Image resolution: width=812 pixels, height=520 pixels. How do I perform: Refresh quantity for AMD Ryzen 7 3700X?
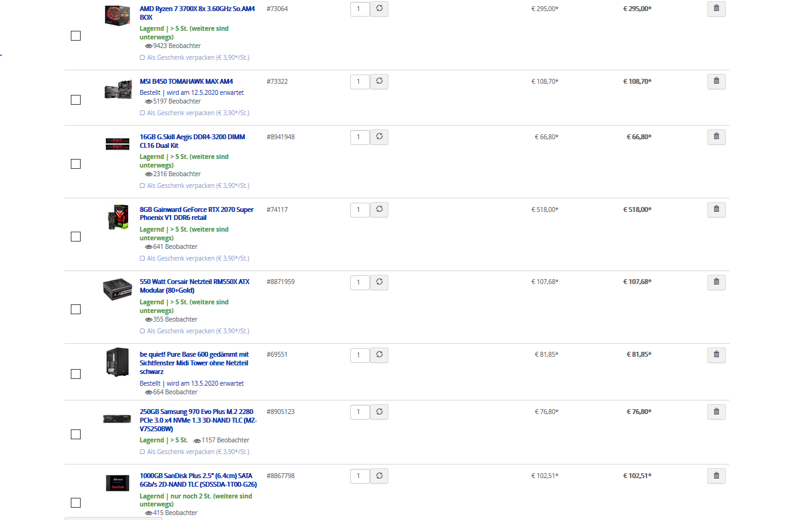point(379,9)
